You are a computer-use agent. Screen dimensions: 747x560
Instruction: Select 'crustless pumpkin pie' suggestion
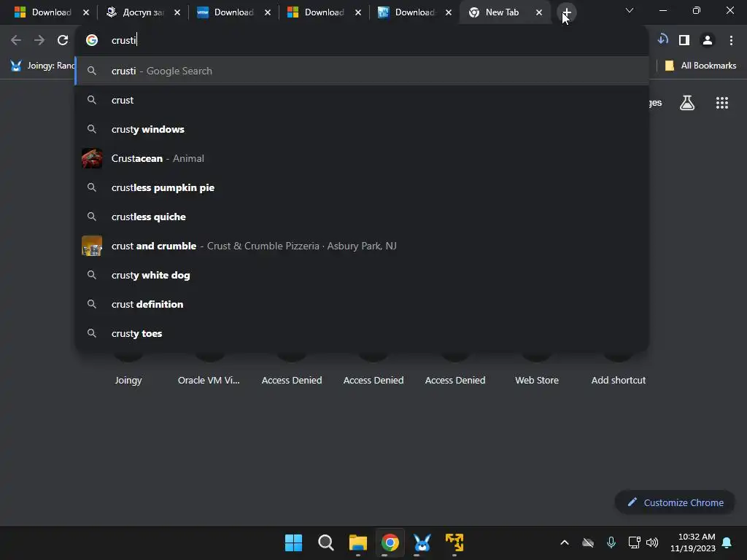tap(362, 187)
